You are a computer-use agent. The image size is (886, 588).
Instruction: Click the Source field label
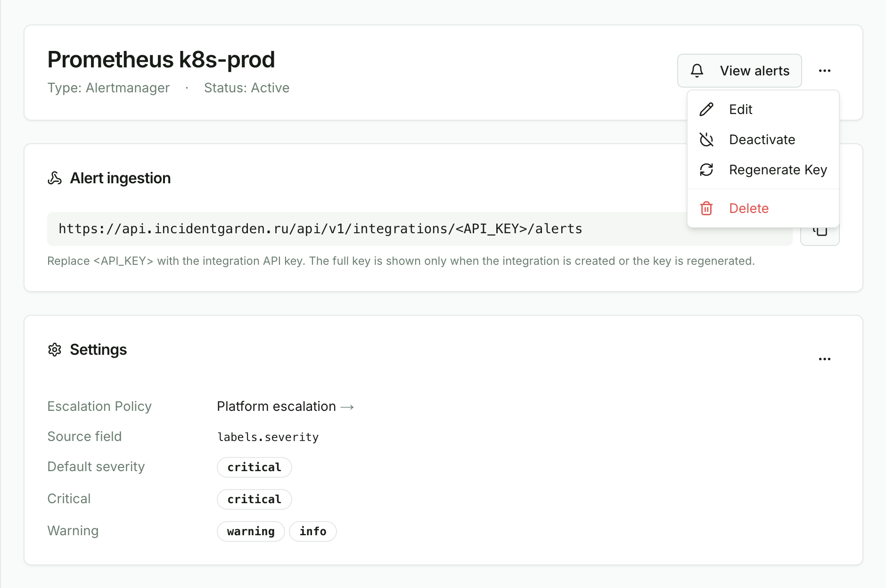84,436
